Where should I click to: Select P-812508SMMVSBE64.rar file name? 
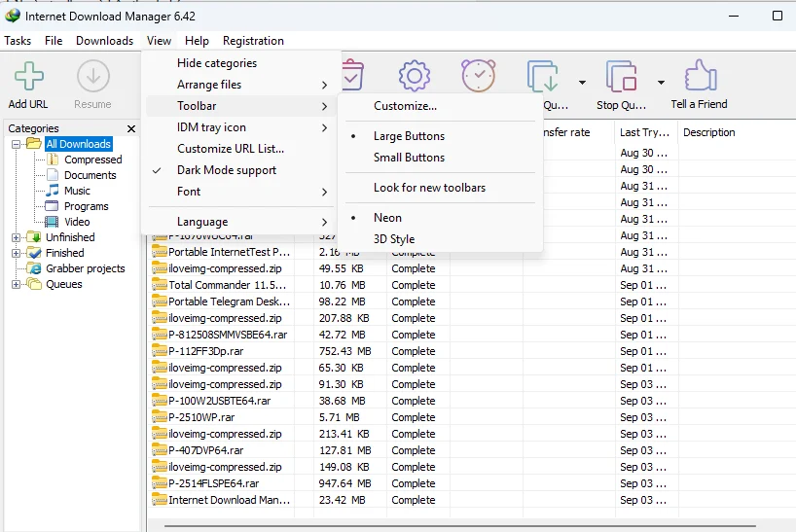pyautogui.click(x=228, y=335)
